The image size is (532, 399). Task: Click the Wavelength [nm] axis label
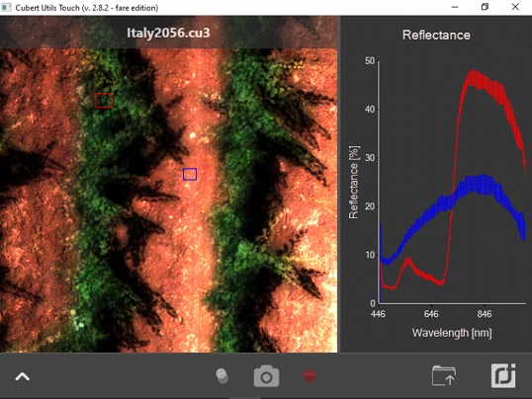pos(452,333)
